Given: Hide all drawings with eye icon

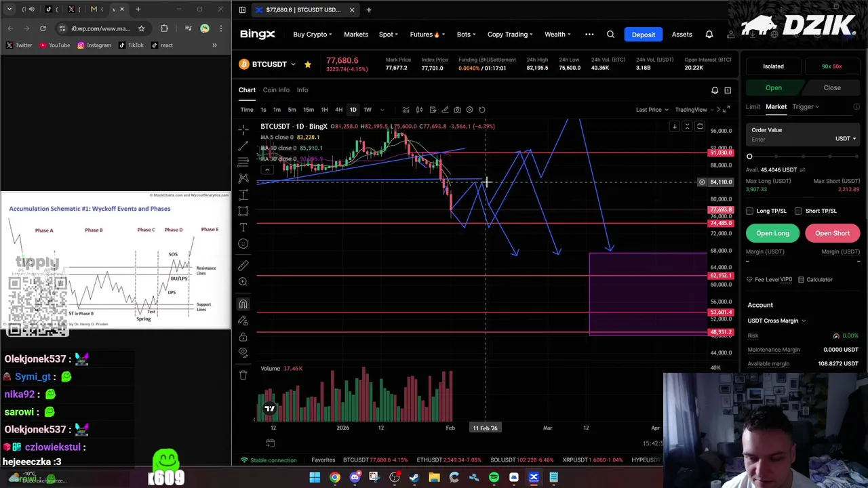Looking at the screenshot, I should (243, 352).
